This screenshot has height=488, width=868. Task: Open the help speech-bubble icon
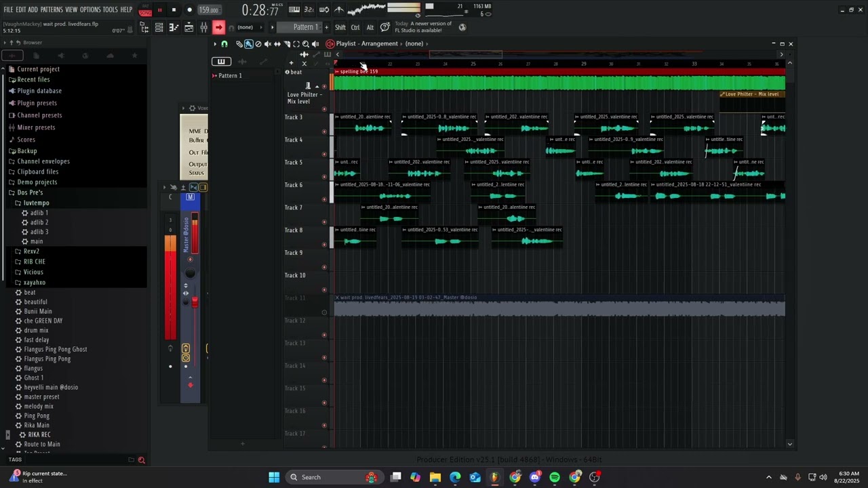click(385, 27)
